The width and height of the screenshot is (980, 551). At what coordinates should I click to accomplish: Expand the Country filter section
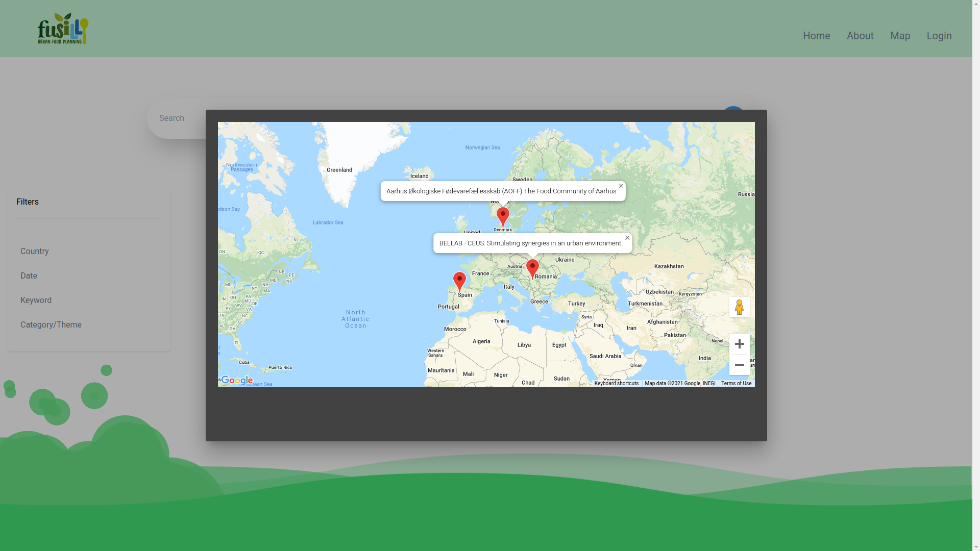pyautogui.click(x=34, y=251)
